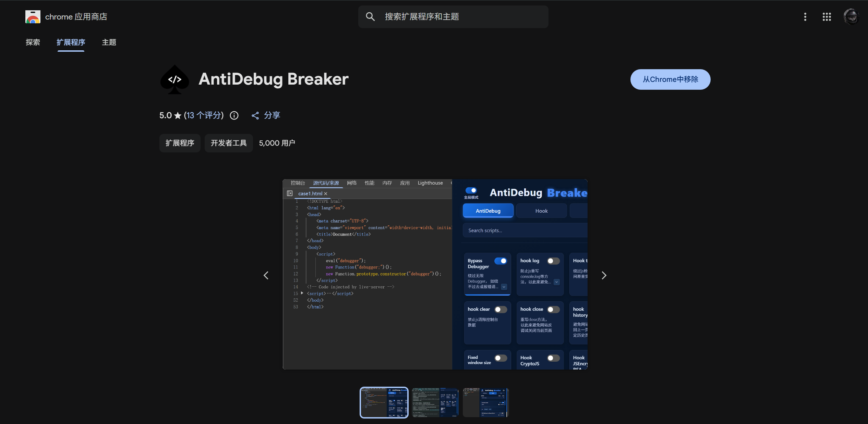Click the main extension screenshot image
The width and height of the screenshot is (868, 424).
click(x=435, y=274)
